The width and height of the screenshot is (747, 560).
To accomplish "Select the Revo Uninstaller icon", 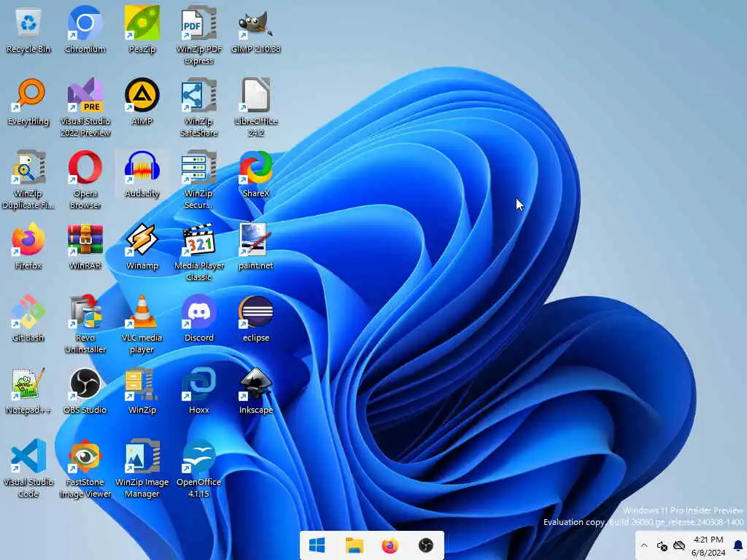I will click(85, 324).
